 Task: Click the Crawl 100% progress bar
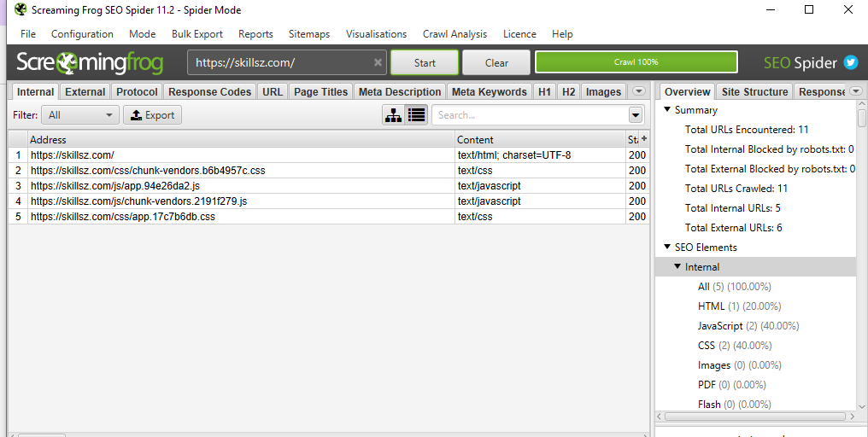tap(636, 62)
